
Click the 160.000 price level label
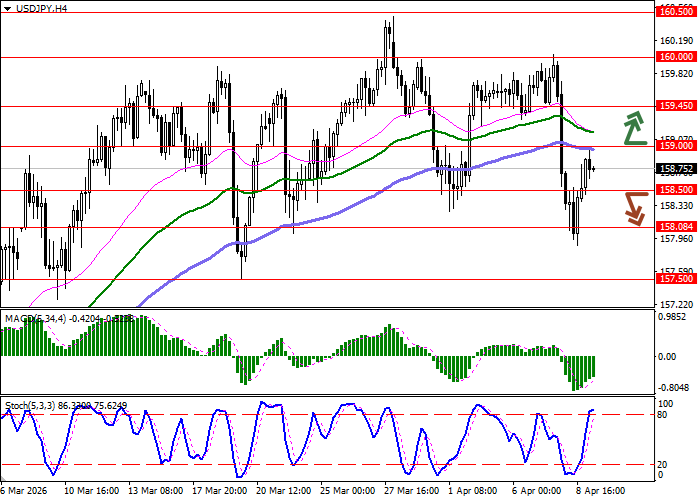[674, 57]
